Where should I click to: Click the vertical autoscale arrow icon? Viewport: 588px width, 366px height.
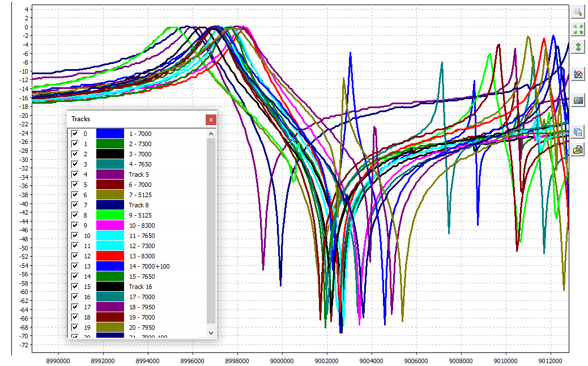[x=578, y=46]
